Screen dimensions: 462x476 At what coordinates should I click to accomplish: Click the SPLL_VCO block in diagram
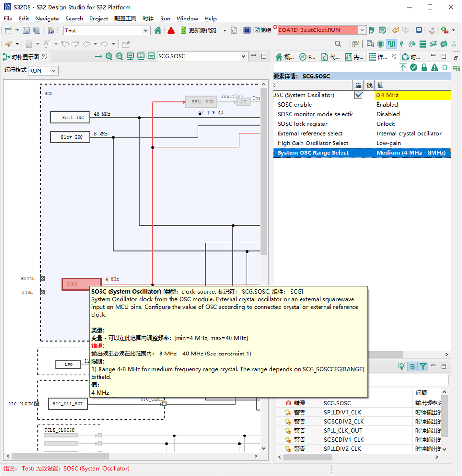[201, 102]
